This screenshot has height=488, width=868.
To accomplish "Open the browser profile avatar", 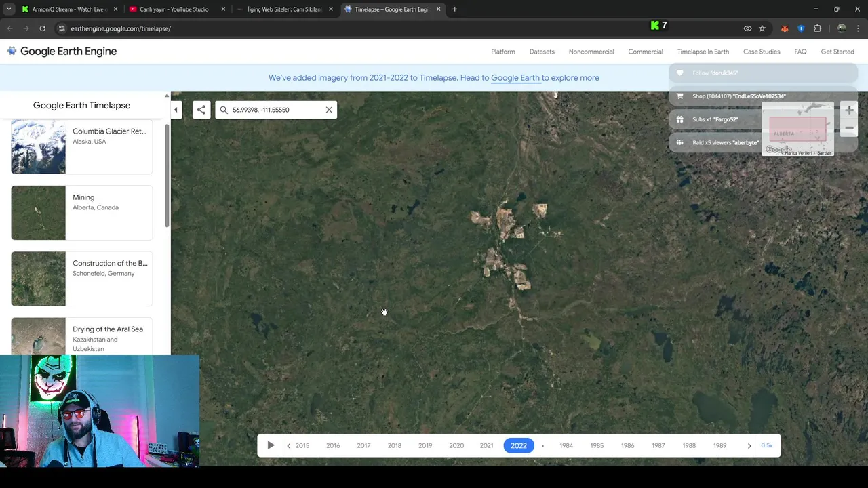I will [x=842, y=28].
